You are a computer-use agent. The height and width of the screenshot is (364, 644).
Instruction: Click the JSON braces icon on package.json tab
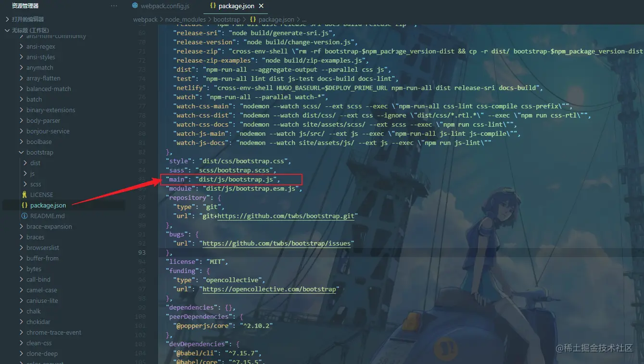click(213, 6)
